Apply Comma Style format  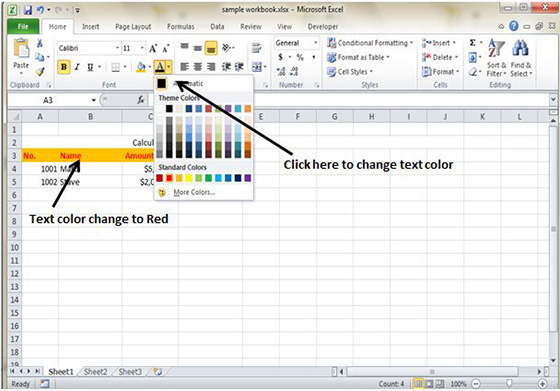coord(314,57)
